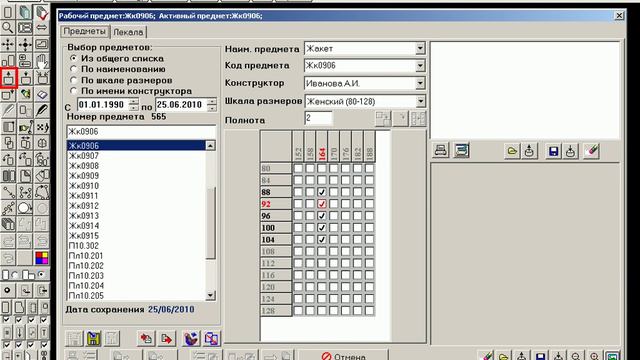Select the magnifier zoom tool in left toolbar
640x360 pixels.
pos(8,28)
